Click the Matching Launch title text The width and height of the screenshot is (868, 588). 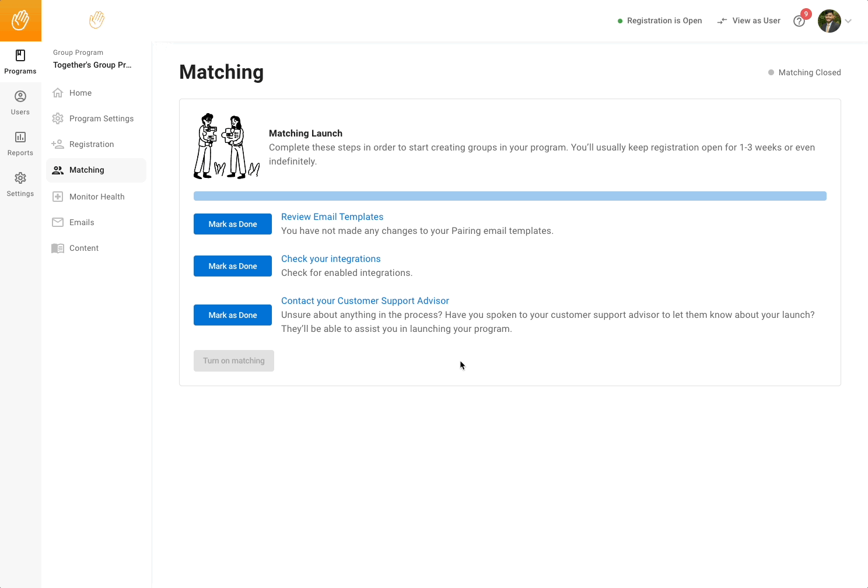pyautogui.click(x=306, y=133)
